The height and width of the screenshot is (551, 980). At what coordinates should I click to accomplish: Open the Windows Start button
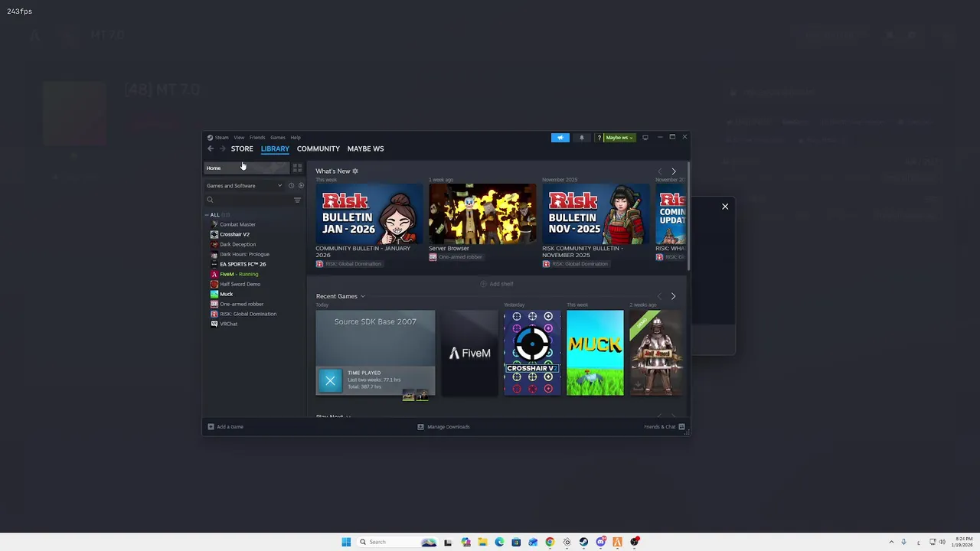point(346,542)
